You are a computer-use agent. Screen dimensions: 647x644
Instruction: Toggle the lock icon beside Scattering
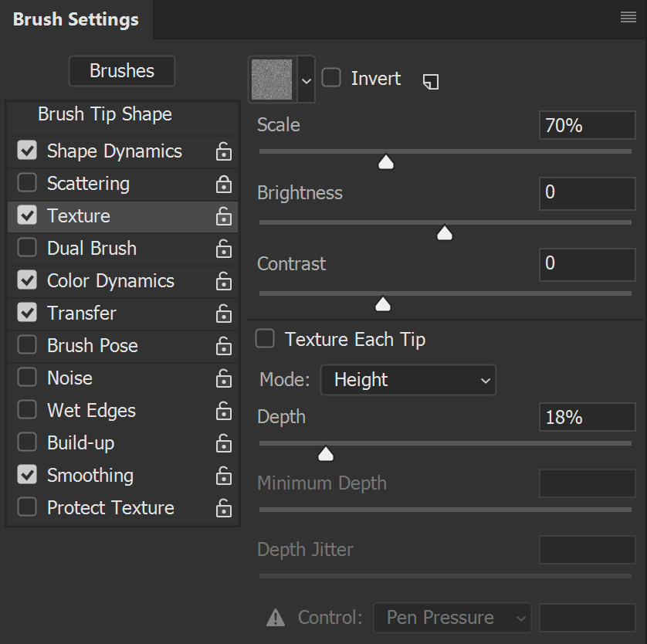(224, 184)
